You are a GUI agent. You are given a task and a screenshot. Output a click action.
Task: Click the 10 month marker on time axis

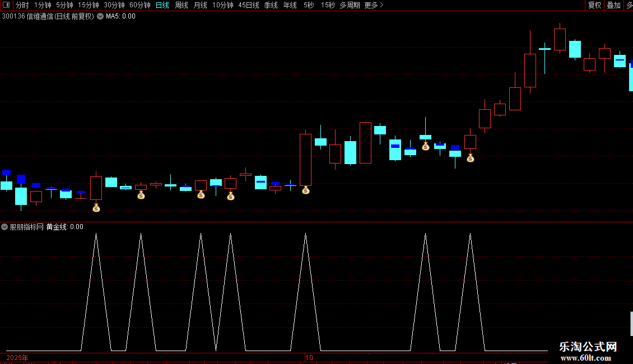(309, 358)
